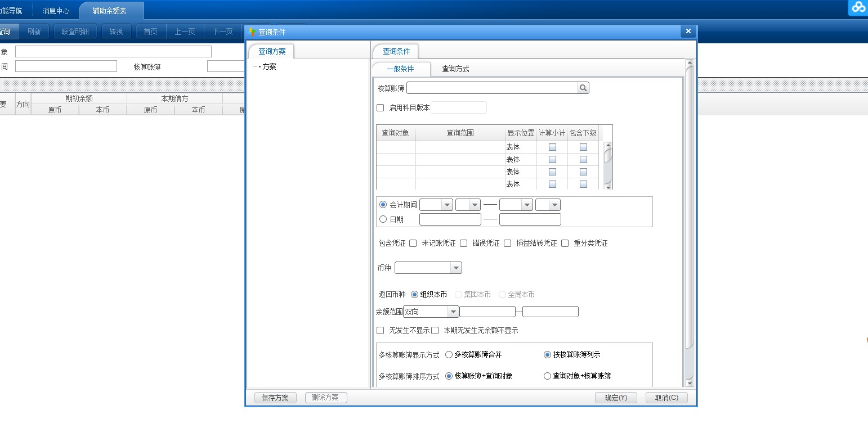Click the 联查明细 toolbar button
The image size is (868, 446).
74,31
